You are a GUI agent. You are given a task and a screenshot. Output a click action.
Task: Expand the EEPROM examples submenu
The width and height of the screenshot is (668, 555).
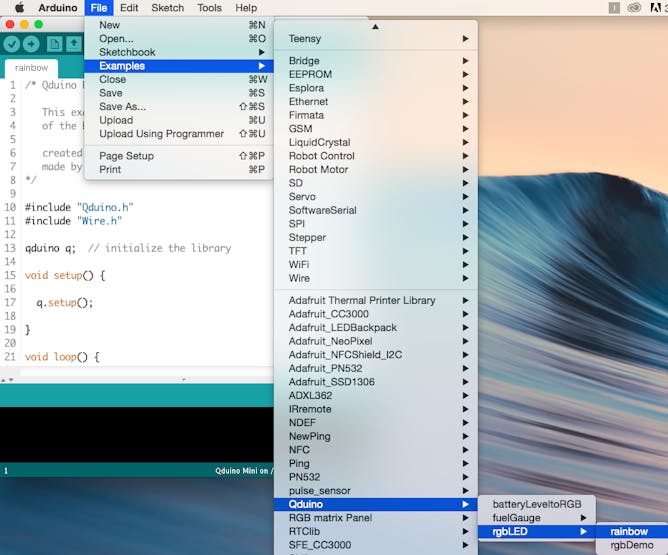click(376, 75)
